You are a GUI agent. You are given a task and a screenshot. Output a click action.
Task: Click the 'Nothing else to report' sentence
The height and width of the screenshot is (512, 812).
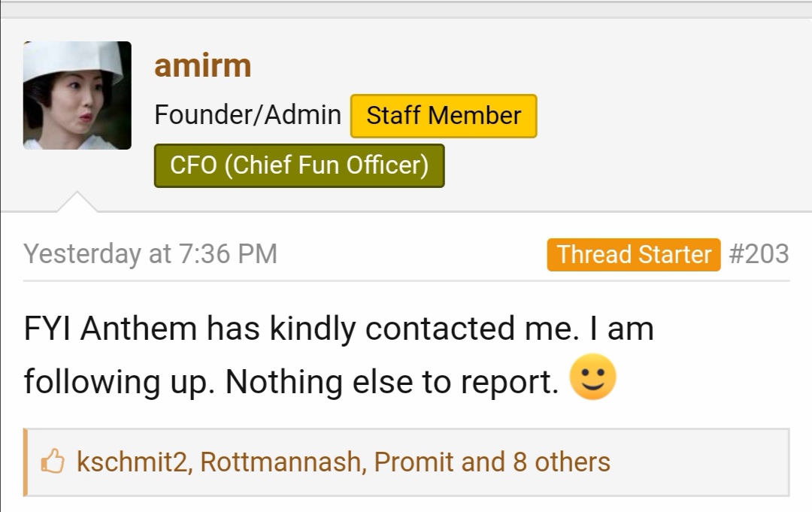click(x=392, y=382)
